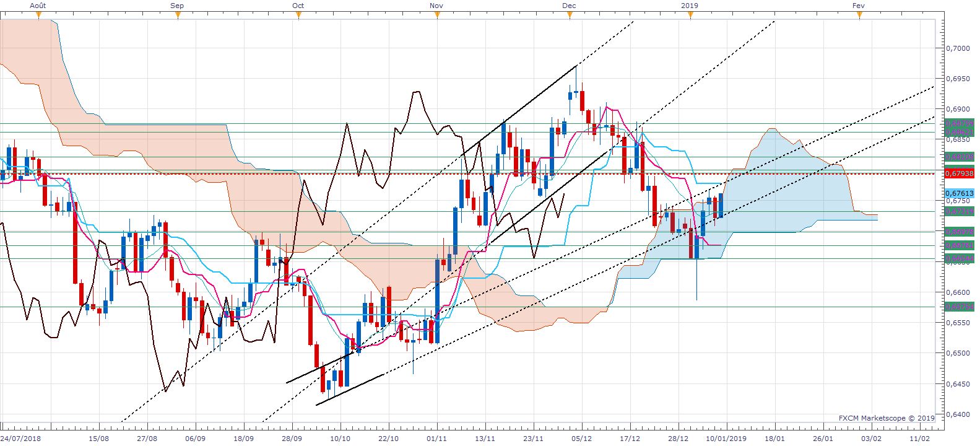
Task: Click the Août month marker triangle
Action: [x=38, y=15]
